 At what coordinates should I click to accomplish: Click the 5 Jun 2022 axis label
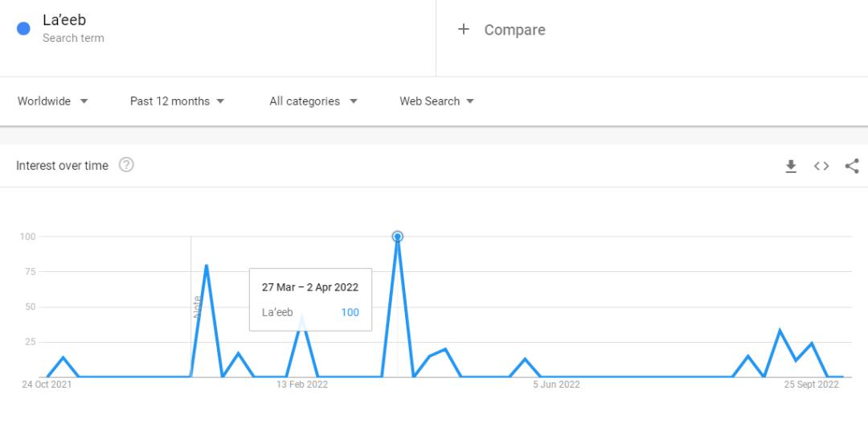click(556, 385)
